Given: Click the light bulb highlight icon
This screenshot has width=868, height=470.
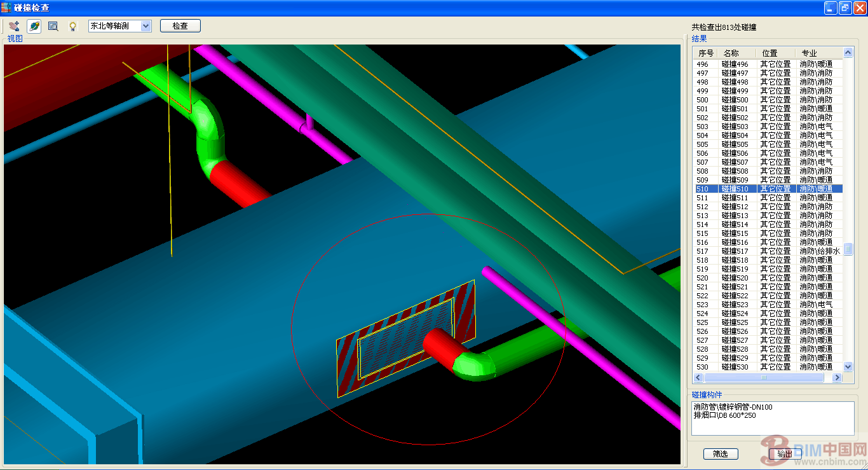Looking at the screenshot, I should (x=72, y=26).
